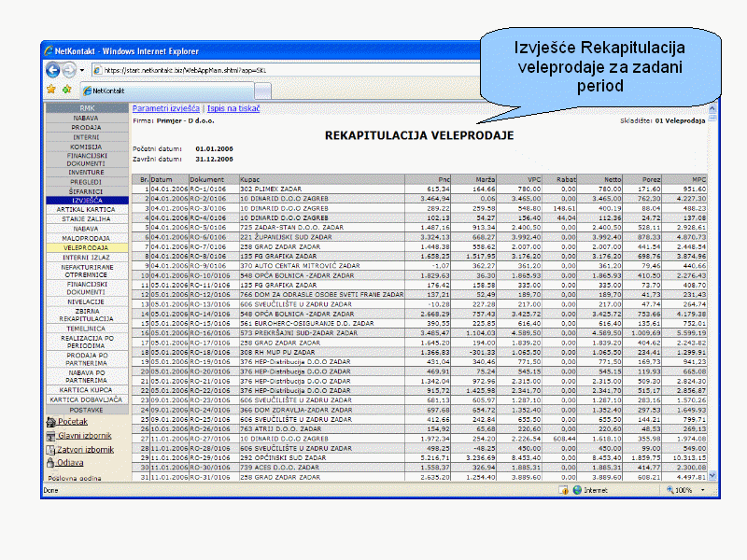Click the Početak home icon
The height and width of the screenshot is (560, 747).
click(51, 422)
